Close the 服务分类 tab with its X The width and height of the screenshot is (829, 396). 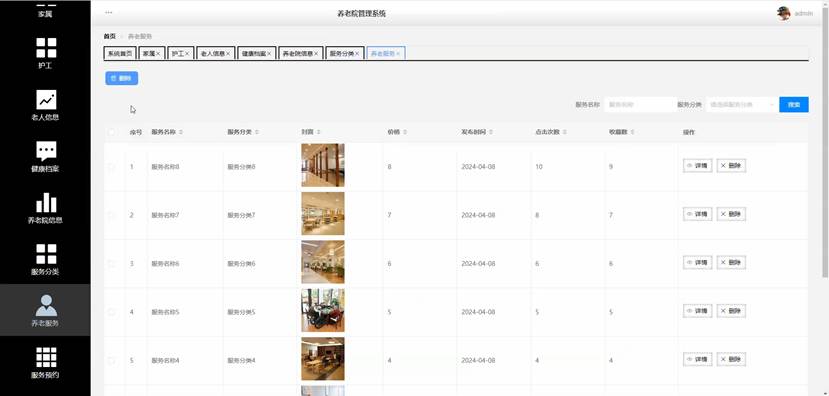(357, 54)
